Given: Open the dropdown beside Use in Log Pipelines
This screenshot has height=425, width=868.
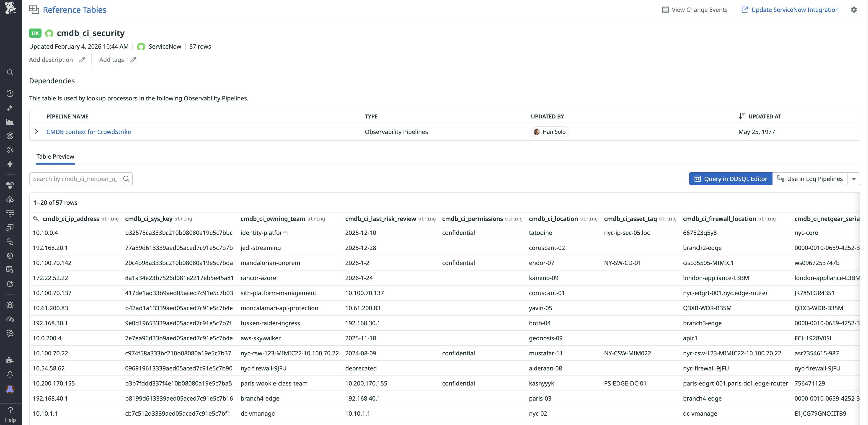Looking at the screenshot, I should click(854, 179).
